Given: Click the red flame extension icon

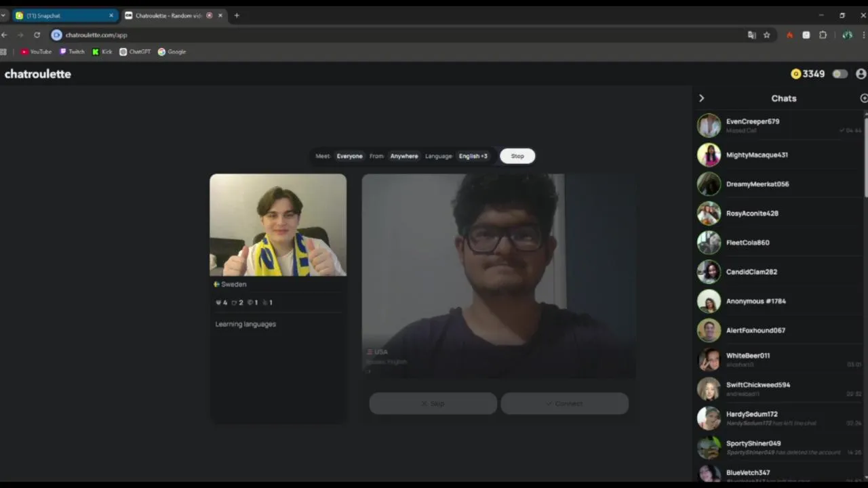Looking at the screenshot, I should pos(789,35).
